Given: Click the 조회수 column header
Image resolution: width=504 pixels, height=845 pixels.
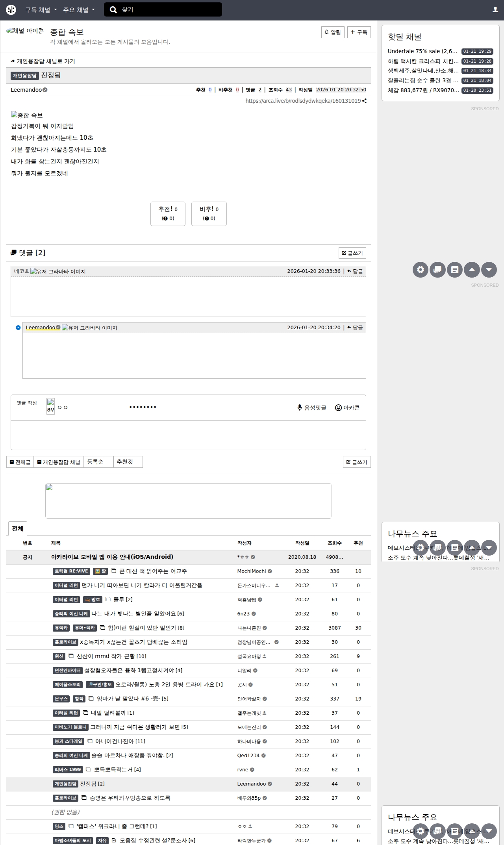Looking at the screenshot, I should [x=334, y=543].
